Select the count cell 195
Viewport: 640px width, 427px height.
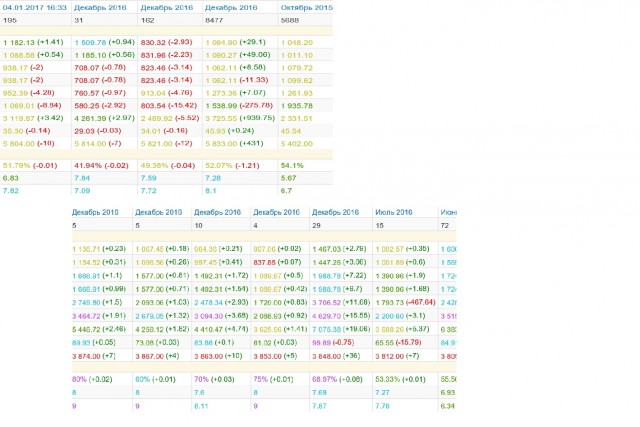click(10, 20)
